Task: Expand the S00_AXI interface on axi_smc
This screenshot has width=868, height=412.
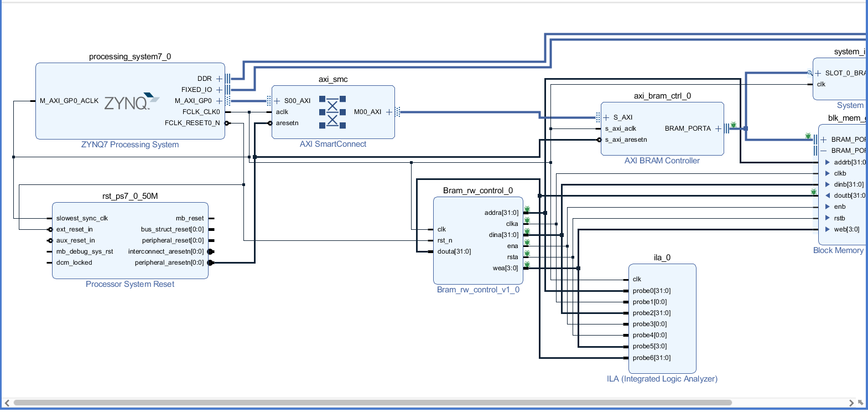Action: pos(277,101)
